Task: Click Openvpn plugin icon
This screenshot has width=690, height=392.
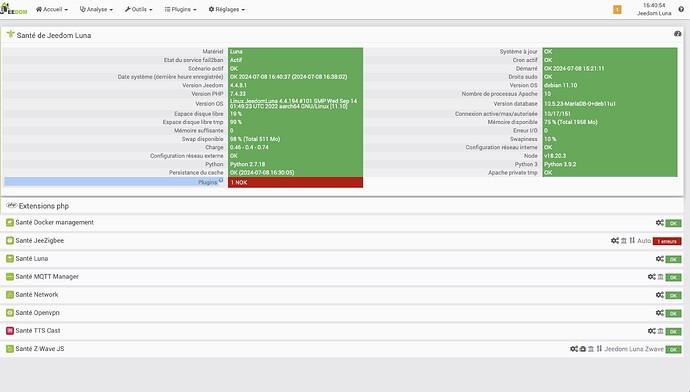Action: [10, 313]
